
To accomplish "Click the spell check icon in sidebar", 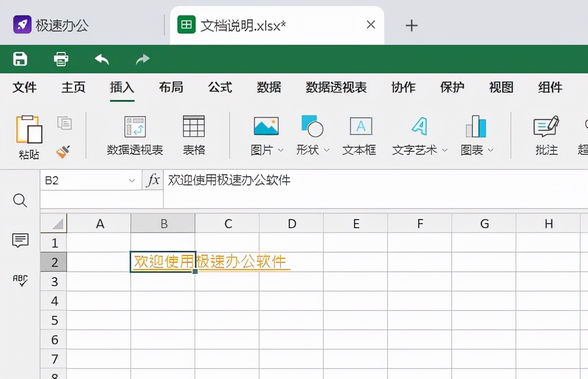I will coord(20,281).
